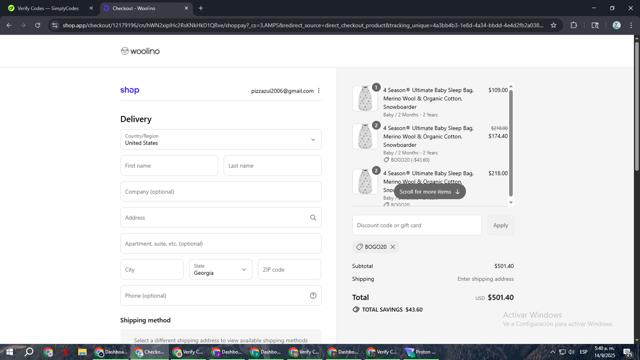The image size is (640, 360).
Task: Click the BOGO20 discount tag icon
Action: click(360, 247)
